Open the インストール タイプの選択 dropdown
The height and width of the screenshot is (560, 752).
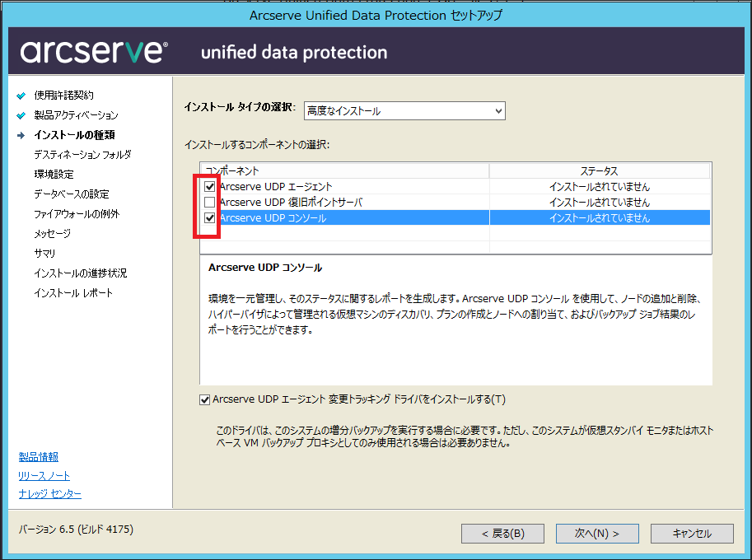(x=404, y=110)
